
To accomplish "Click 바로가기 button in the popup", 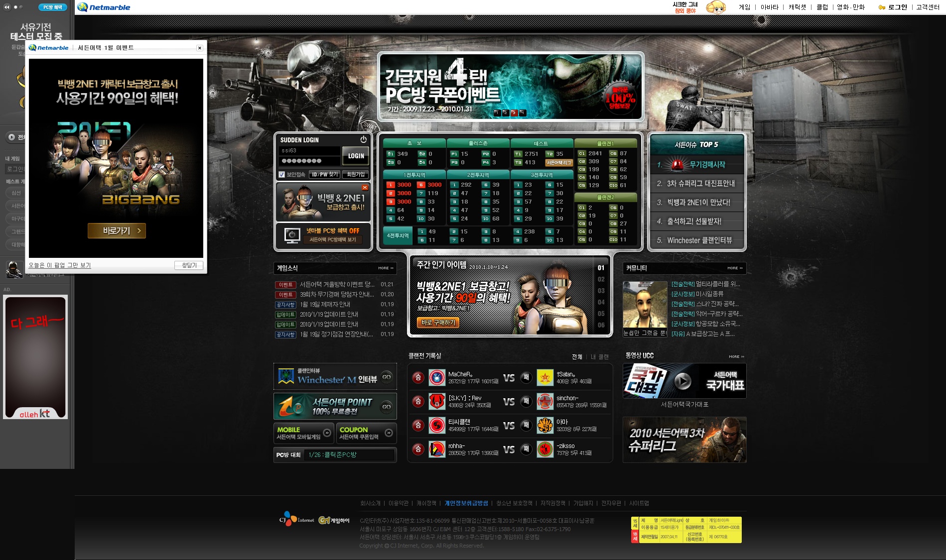I will (x=117, y=230).
